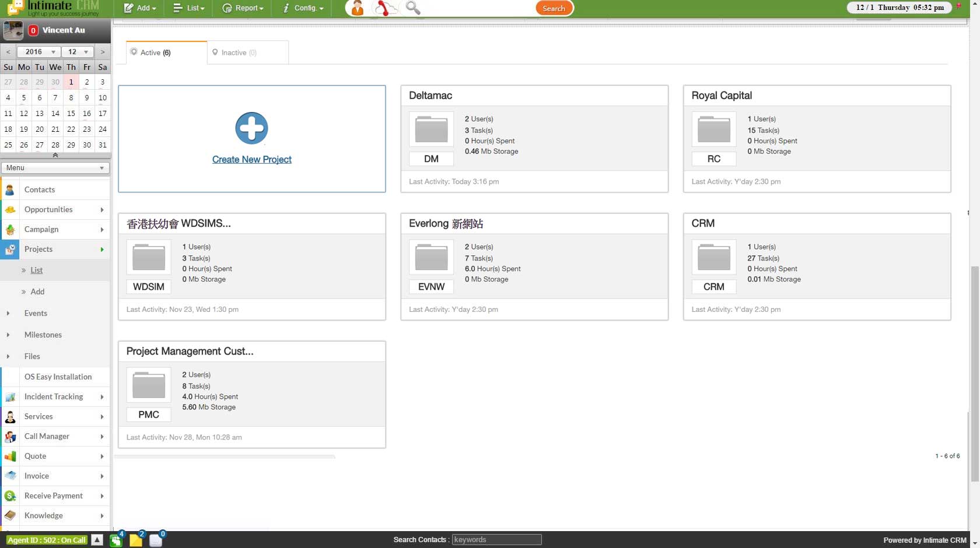Click the Knowledge book icon
This screenshot has height=548, width=980.
[10, 516]
